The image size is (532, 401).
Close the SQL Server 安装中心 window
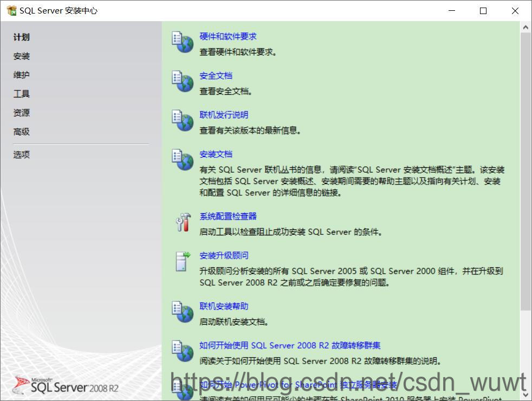(515, 10)
